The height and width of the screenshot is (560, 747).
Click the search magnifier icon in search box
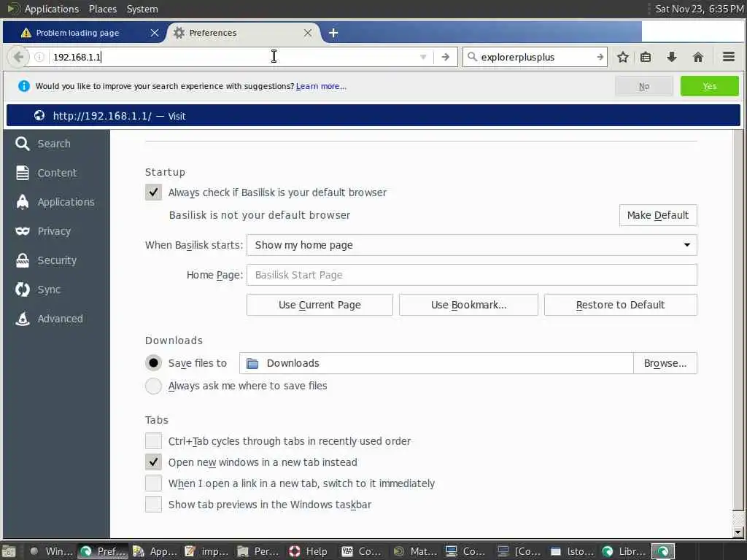(472, 57)
